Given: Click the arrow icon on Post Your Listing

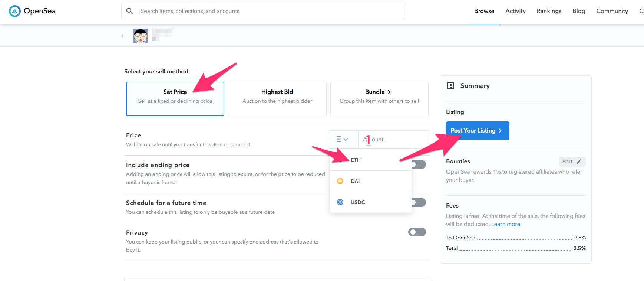Looking at the screenshot, I should click(x=500, y=131).
